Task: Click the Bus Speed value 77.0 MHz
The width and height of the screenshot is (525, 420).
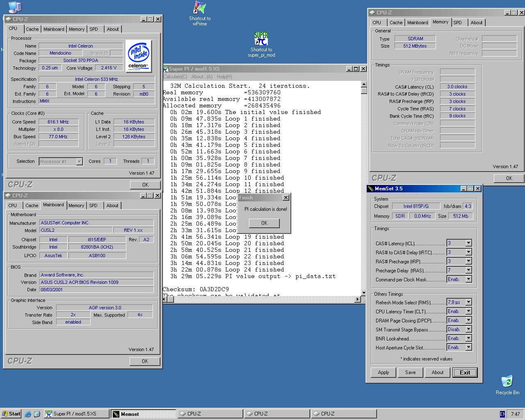Action: click(58, 137)
